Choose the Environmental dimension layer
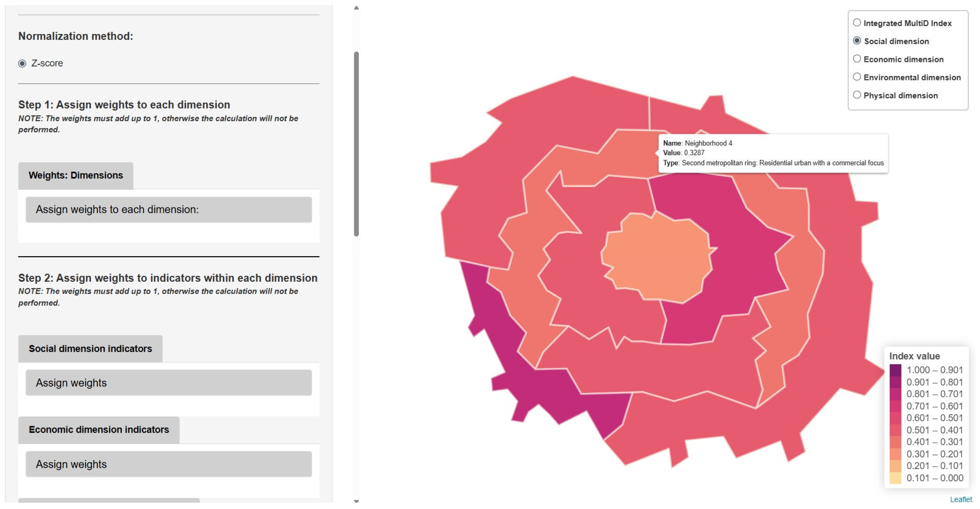 click(857, 77)
